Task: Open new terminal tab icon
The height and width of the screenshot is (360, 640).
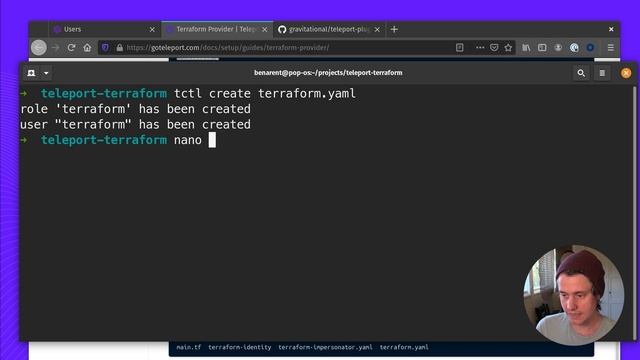Action: pyautogui.click(x=31, y=73)
